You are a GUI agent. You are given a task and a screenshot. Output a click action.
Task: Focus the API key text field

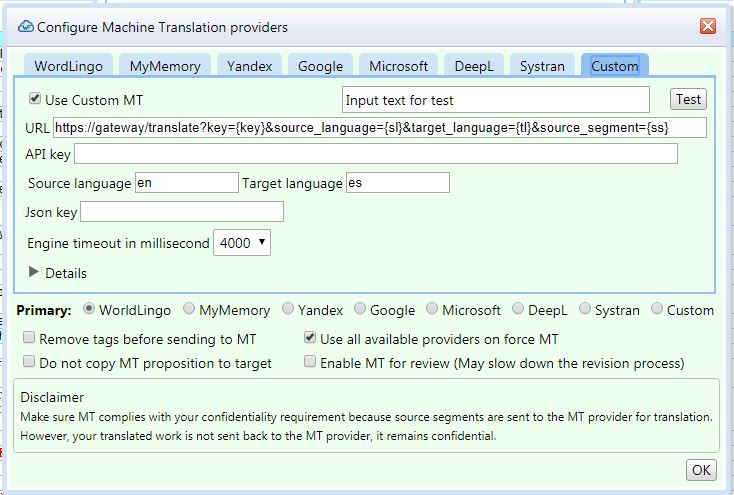[375, 153]
